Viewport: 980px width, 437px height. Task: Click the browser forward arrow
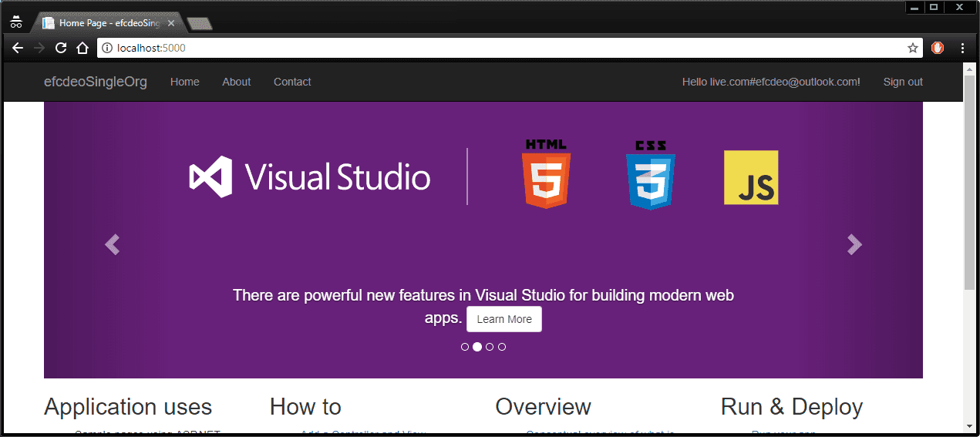tap(39, 48)
